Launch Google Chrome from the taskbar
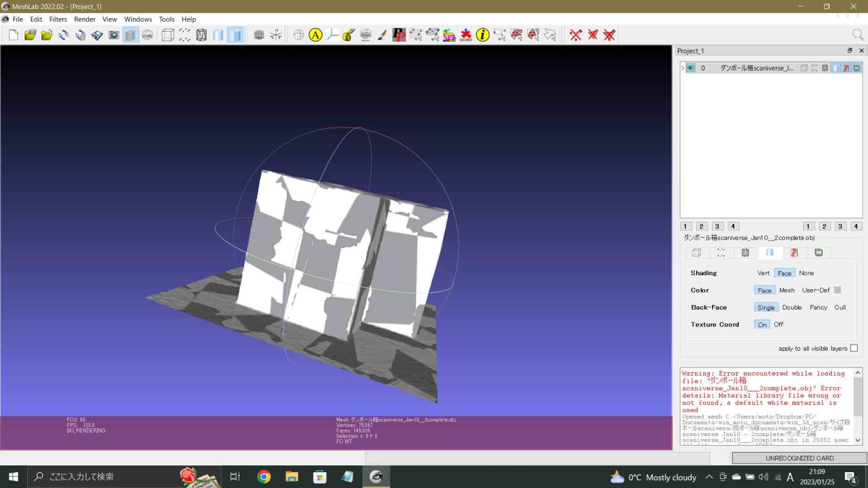Viewport: 868px width, 488px height. coord(263,477)
